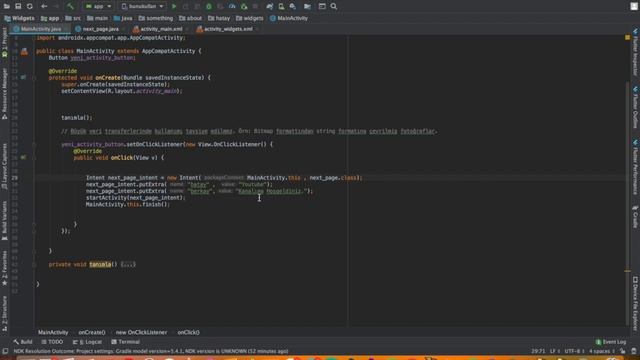This screenshot has width=640, height=360.
Task: Open the Device File Explorer side tab
Action: 636,303
